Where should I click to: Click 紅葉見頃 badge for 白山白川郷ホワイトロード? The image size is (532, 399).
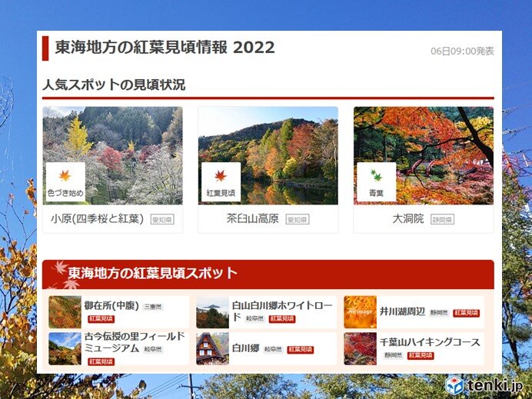pos(282,319)
